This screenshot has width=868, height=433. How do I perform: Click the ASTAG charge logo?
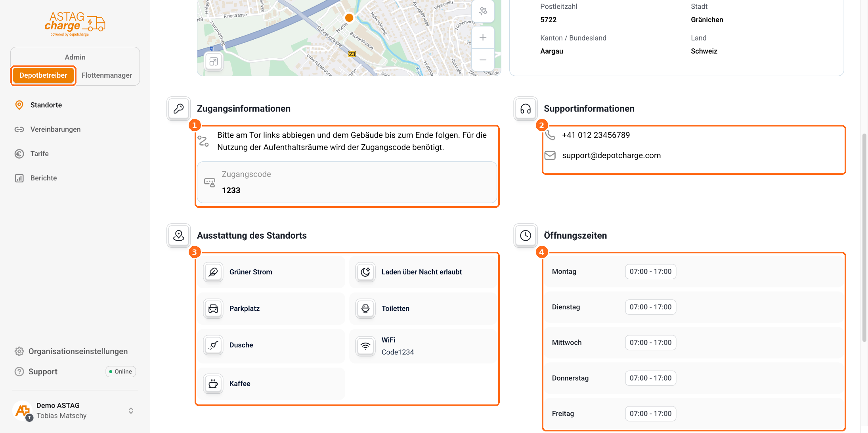(75, 24)
